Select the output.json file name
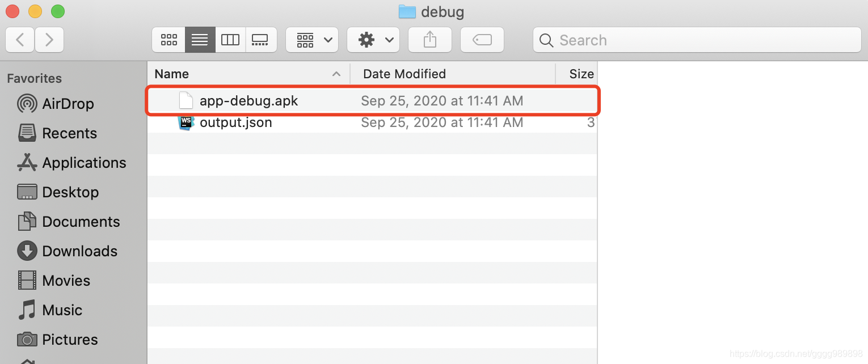This screenshot has height=364, width=868. [x=236, y=122]
